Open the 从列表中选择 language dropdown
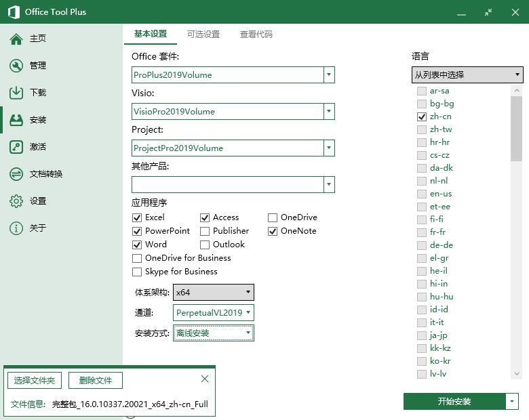The image size is (529, 420). pos(467,75)
